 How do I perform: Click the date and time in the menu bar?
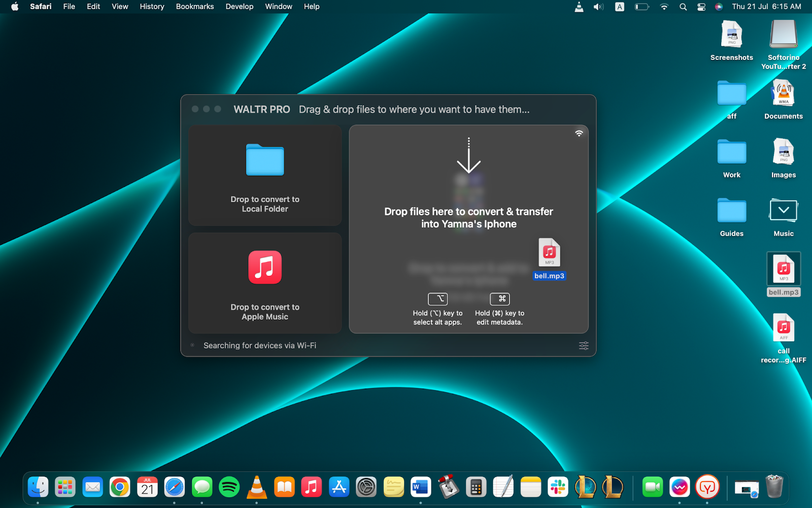766,7
